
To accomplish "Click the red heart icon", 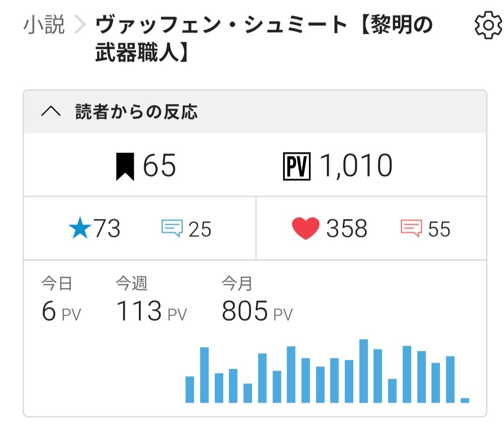I will pyautogui.click(x=305, y=228).
